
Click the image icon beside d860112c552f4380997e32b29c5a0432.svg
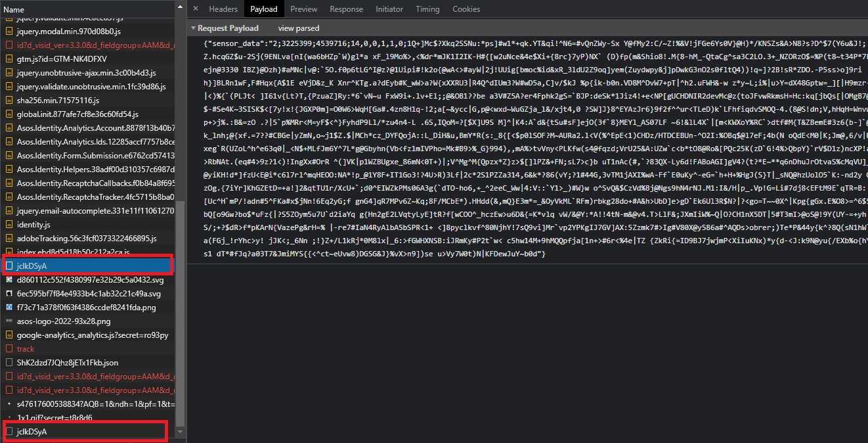9,280
